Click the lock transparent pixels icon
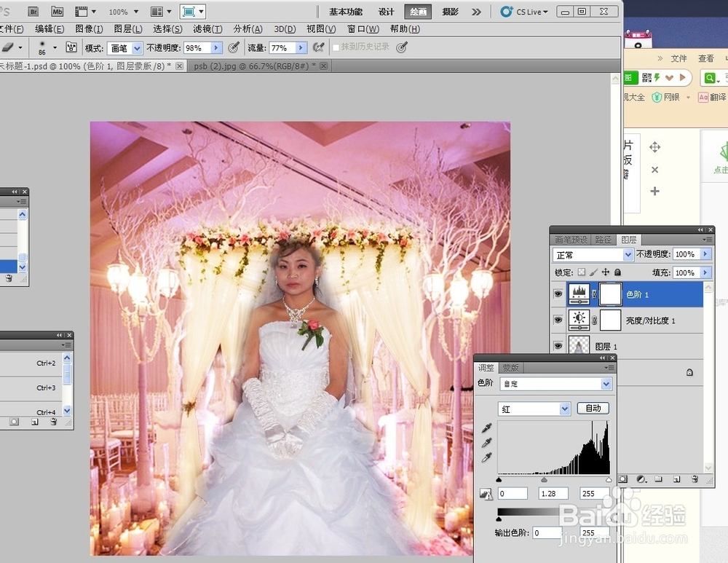 [581, 272]
